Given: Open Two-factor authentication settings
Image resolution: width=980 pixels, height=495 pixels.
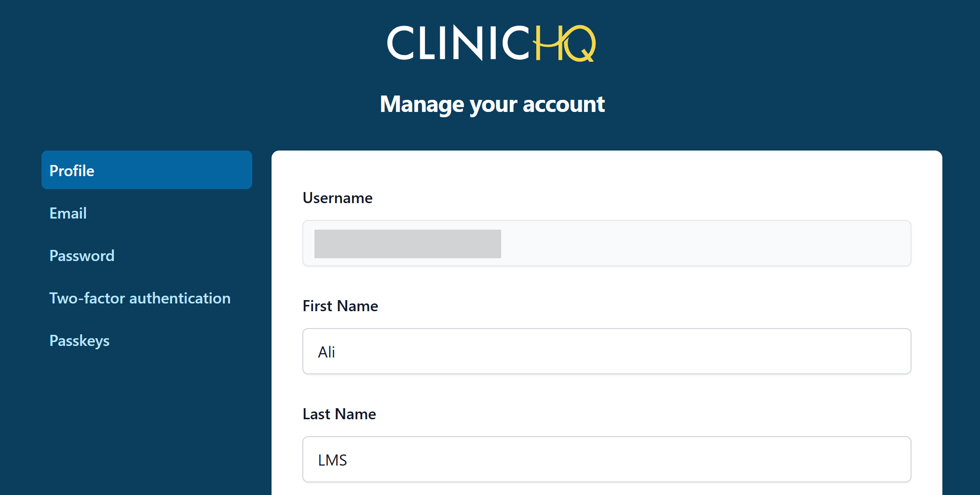Looking at the screenshot, I should (x=140, y=298).
